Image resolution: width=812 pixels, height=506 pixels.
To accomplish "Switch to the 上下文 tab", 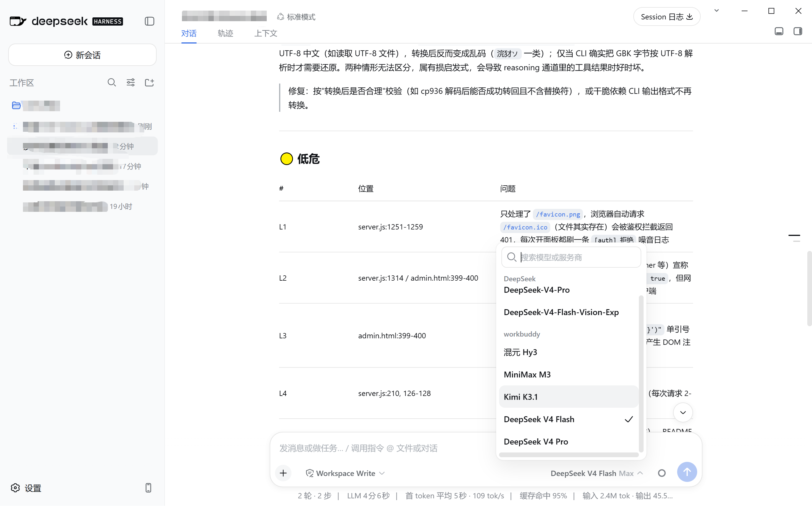I will point(266,33).
